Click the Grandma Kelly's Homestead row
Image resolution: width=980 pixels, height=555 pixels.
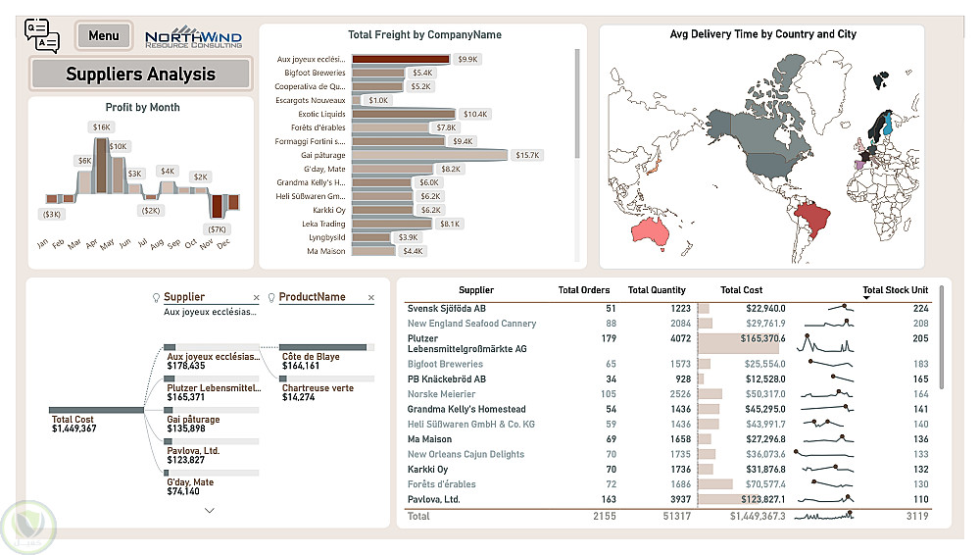pos(667,409)
